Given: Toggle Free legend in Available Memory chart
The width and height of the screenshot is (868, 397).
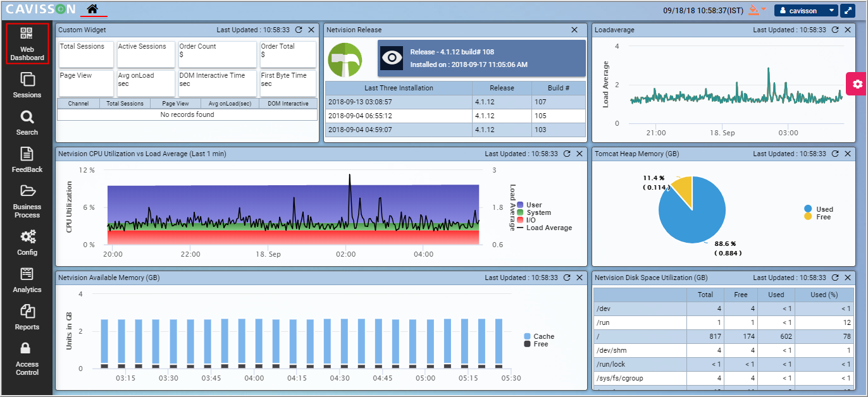Looking at the screenshot, I should [x=536, y=344].
